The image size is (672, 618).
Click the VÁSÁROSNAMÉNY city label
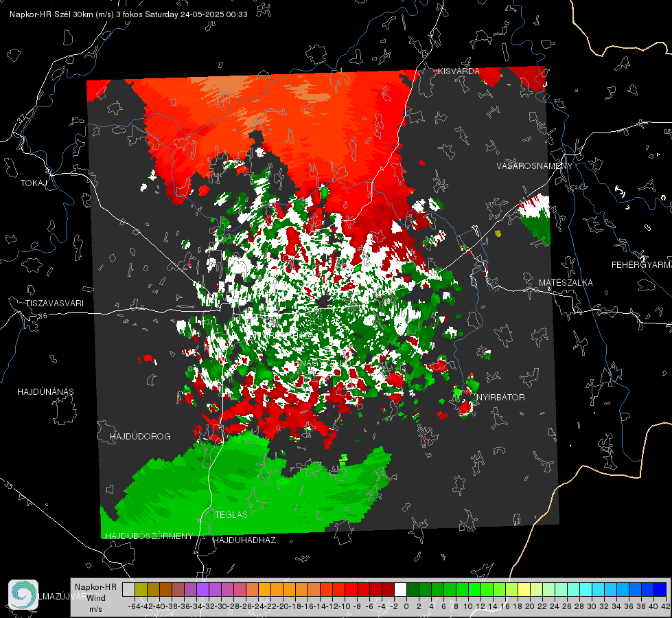coord(535,165)
